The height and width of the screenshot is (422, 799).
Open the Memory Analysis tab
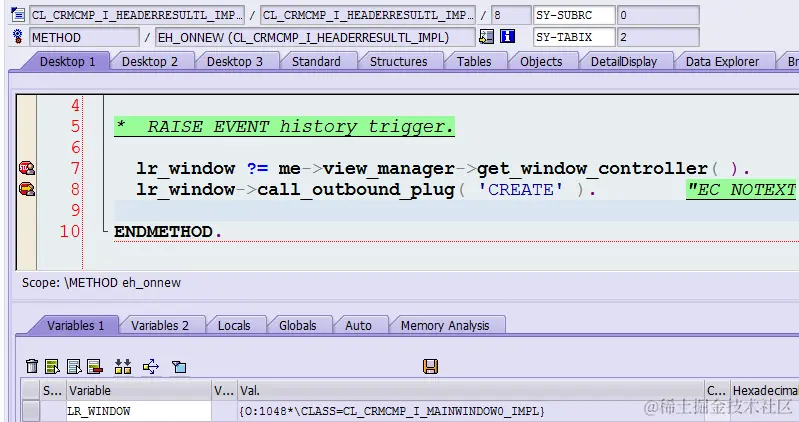[x=445, y=326]
